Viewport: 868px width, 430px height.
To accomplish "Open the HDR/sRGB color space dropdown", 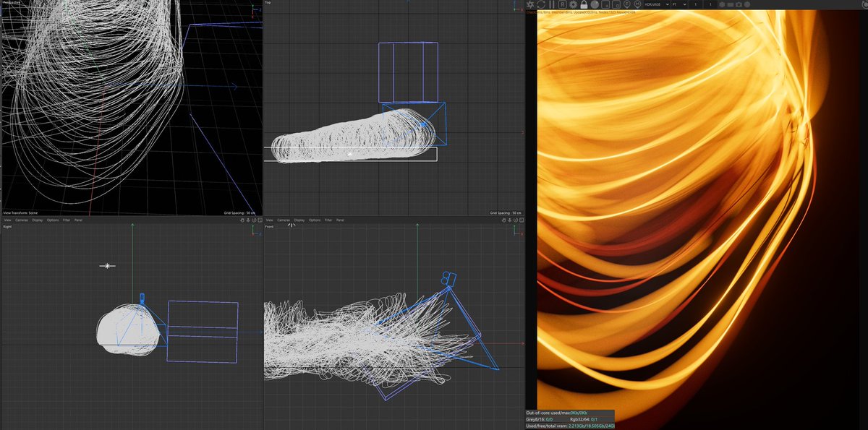I will (657, 4).
